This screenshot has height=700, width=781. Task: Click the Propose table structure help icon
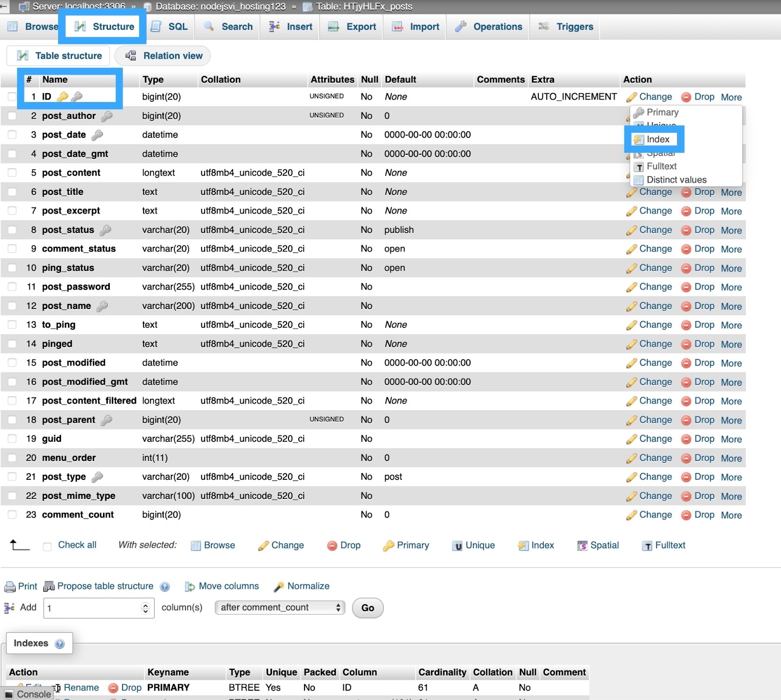pyautogui.click(x=165, y=587)
